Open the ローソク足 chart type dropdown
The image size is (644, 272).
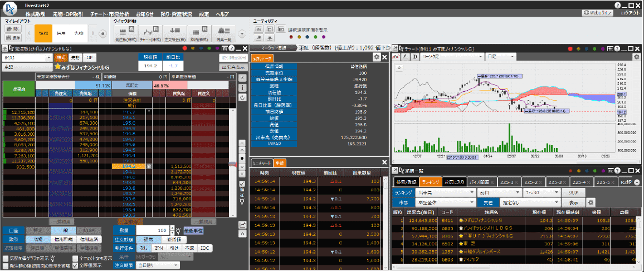pos(452,57)
